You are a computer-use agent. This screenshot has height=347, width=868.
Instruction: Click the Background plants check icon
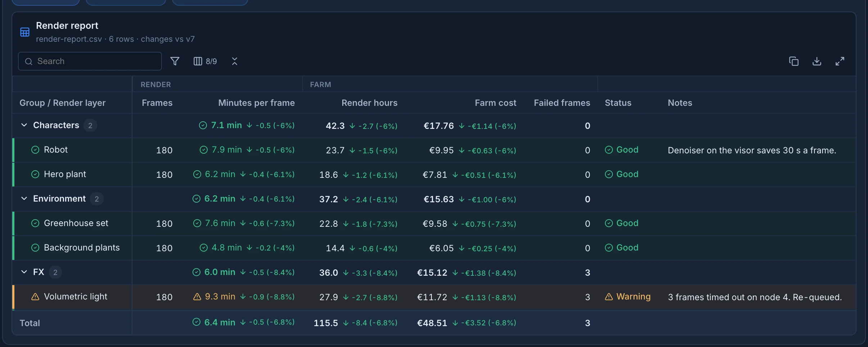coord(35,248)
